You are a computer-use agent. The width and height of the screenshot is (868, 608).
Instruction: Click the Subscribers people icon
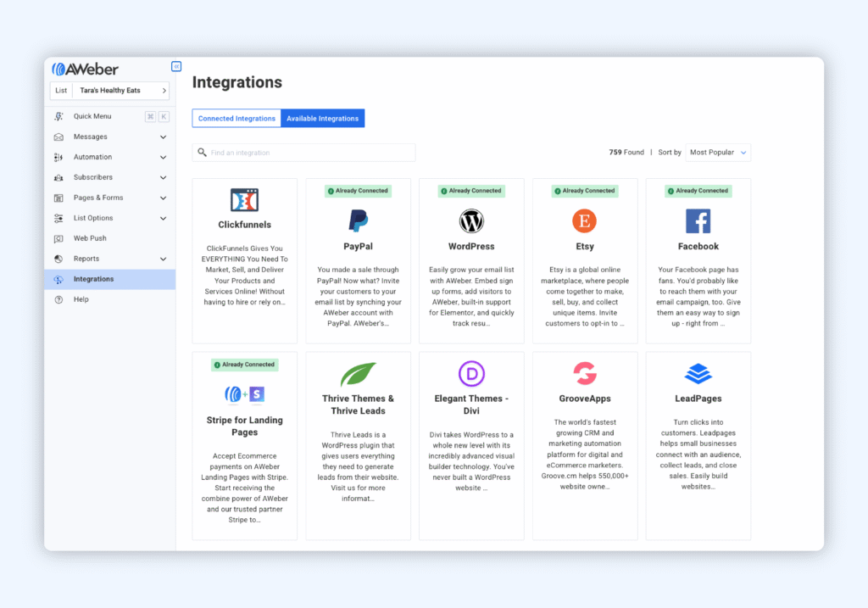[58, 178]
